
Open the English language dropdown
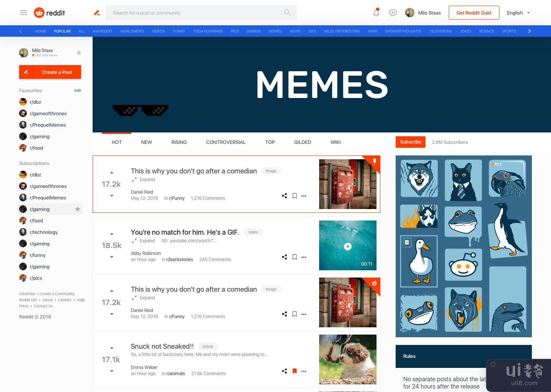pyautogui.click(x=518, y=13)
